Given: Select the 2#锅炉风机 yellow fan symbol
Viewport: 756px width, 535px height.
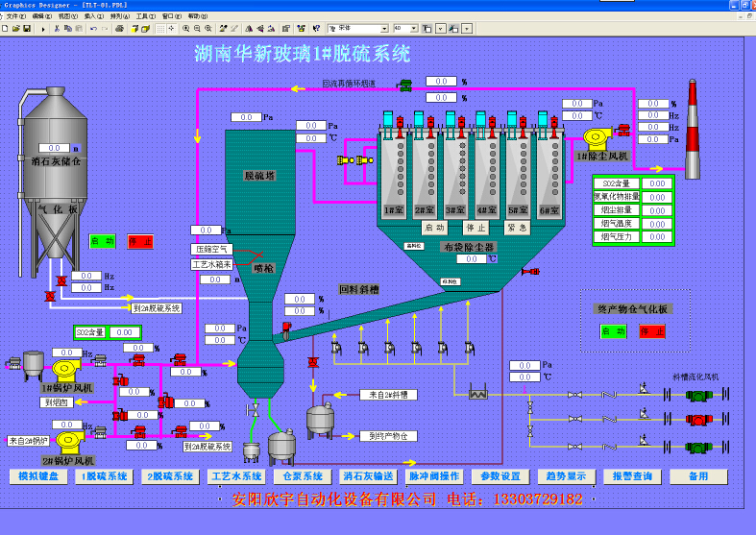Looking at the screenshot, I should (70, 442).
